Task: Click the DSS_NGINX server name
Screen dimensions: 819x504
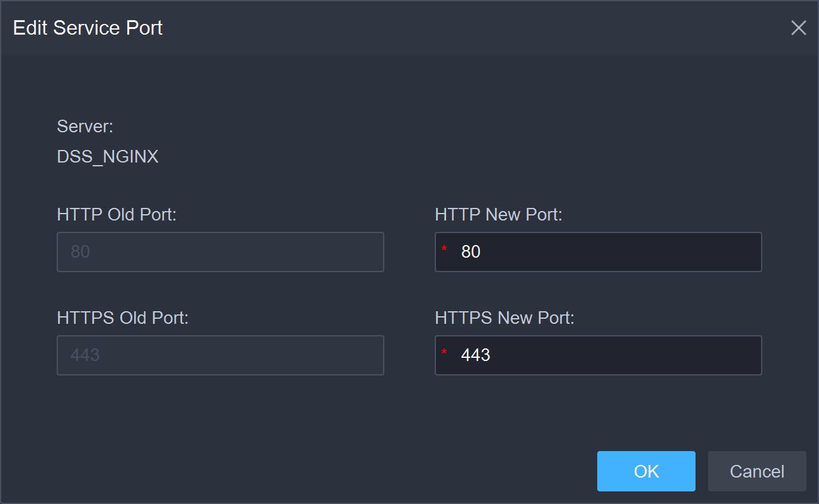Action: click(108, 156)
